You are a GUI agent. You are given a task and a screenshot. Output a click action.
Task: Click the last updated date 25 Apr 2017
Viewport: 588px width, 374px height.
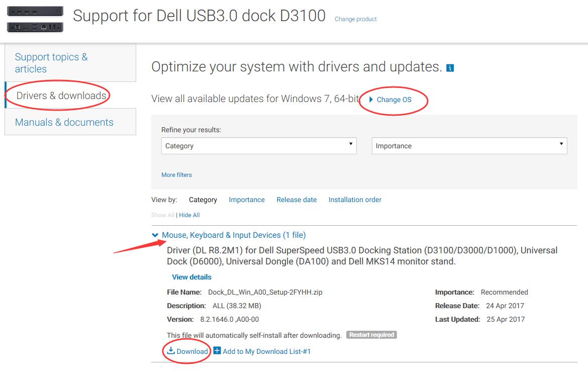tap(506, 319)
